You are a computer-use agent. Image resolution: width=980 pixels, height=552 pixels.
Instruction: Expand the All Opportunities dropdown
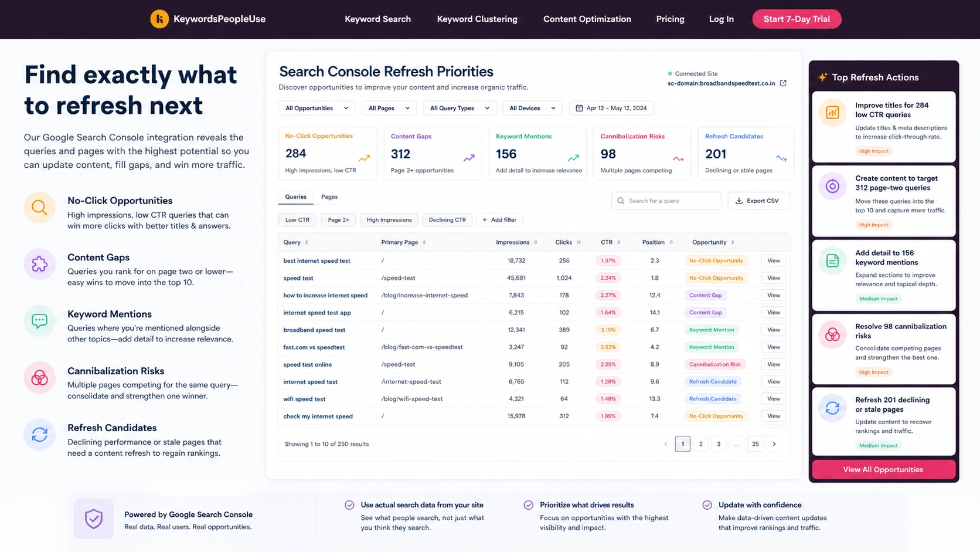[x=317, y=108]
